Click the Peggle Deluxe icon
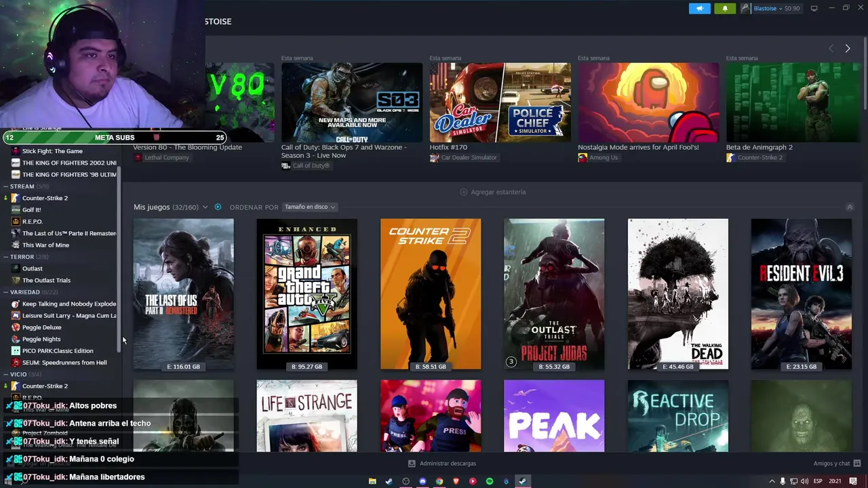 (x=16, y=327)
